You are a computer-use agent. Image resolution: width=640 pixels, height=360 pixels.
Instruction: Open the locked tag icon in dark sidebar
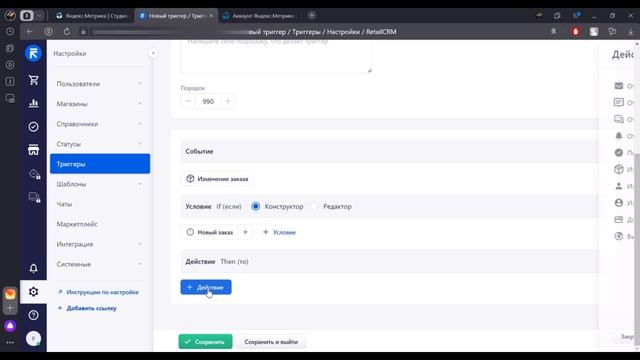pyautogui.click(x=34, y=174)
